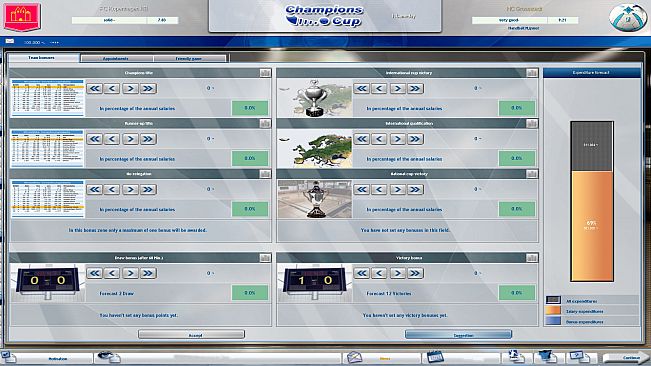Open chart icon in Champions title header
This screenshot has height=366, width=651.
pos(265,73)
